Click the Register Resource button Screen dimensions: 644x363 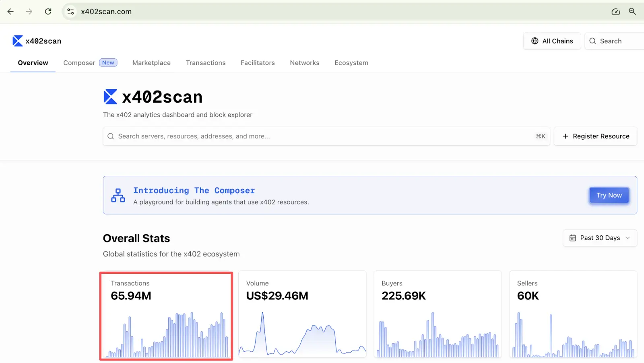[x=595, y=136]
